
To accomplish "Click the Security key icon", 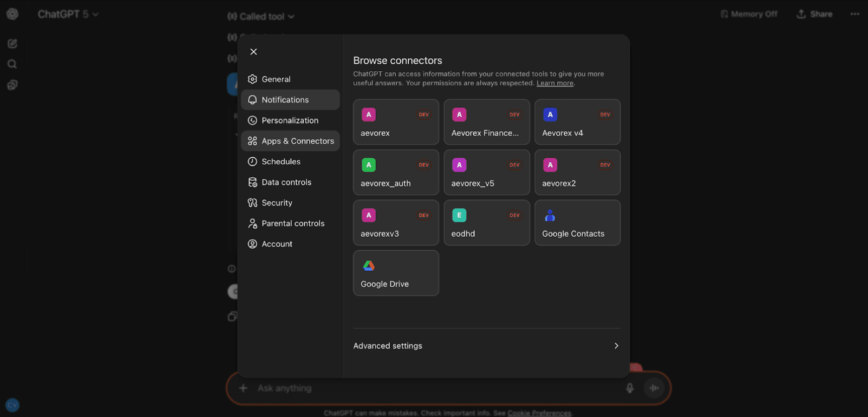I will pyautogui.click(x=252, y=203).
